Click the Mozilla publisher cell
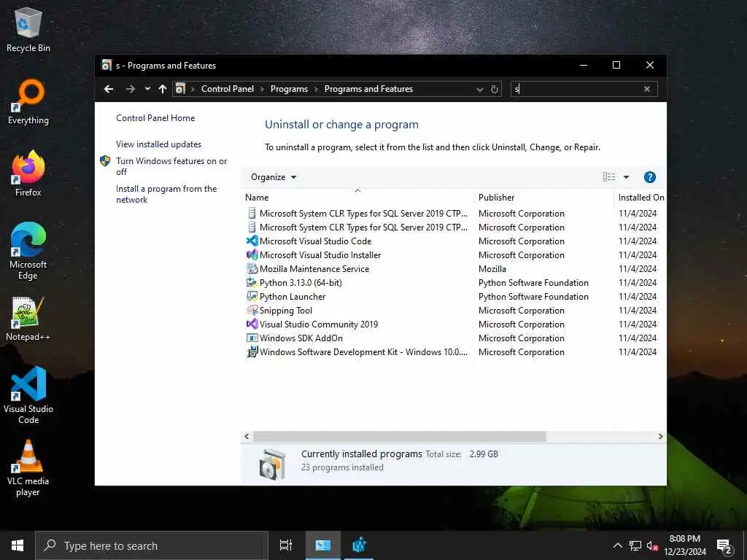This screenshot has width=747, height=560. tap(492, 268)
